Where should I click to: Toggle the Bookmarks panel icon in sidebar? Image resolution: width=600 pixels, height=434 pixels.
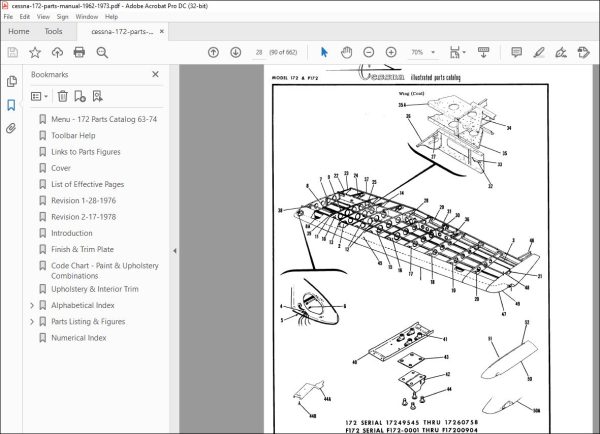pyautogui.click(x=11, y=105)
